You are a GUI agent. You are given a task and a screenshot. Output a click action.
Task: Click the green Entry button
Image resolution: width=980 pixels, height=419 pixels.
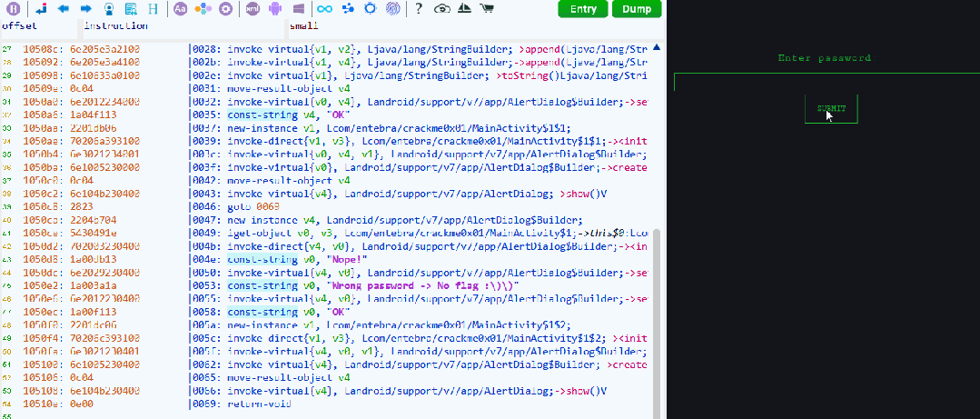point(583,9)
